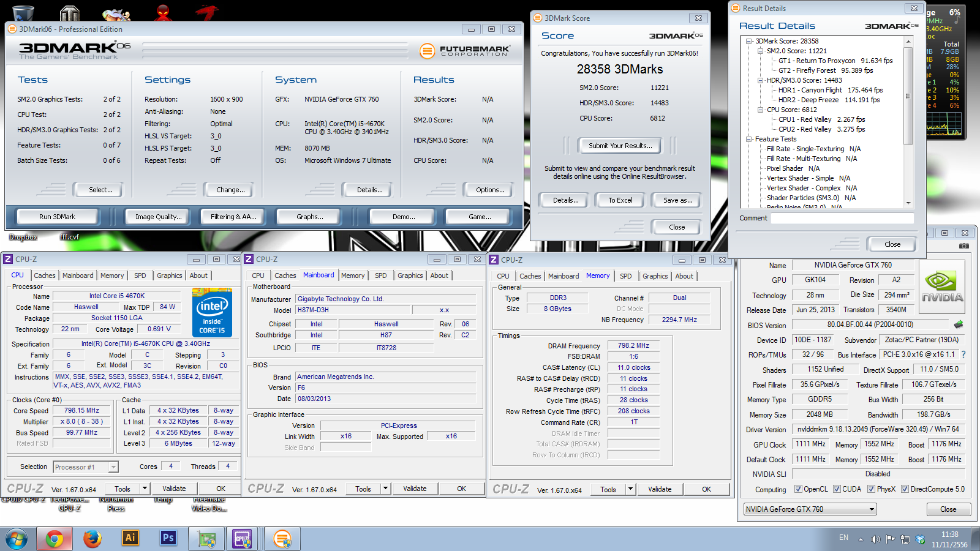Export the score with To Excel
980x551 pixels.
[x=620, y=200]
